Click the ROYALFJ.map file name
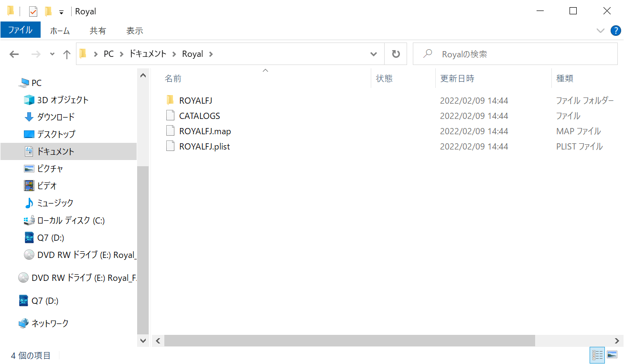Screen dimensions: 624x364 (205, 131)
